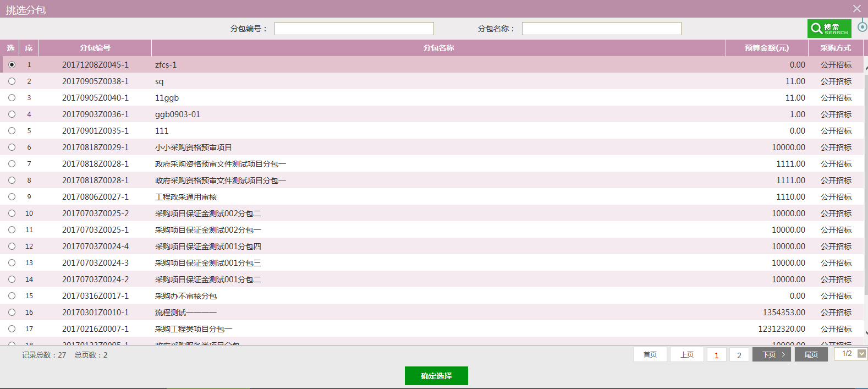This screenshot has width=868, height=389.
Task: Go to next page with 下页
Action: [771, 355]
